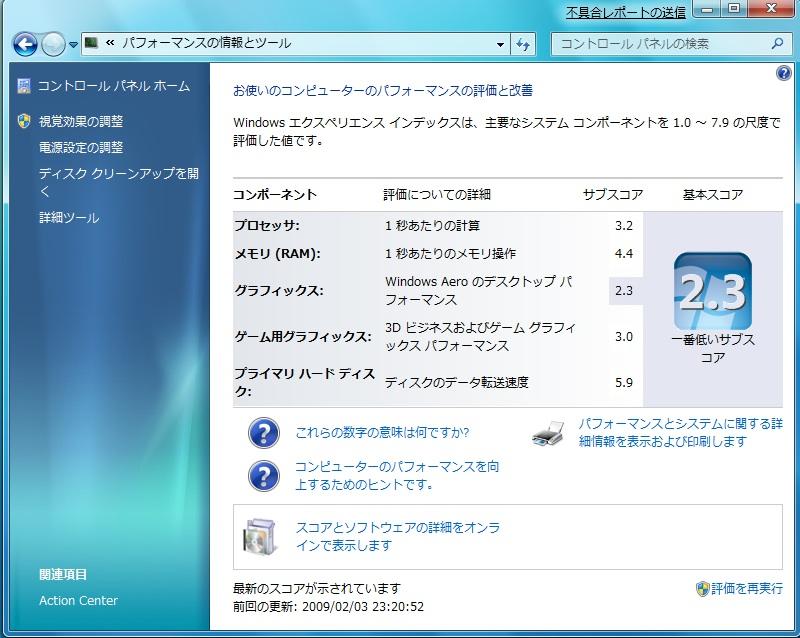Select the ゲーム用グラフィックス subscore 3.0
The image size is (800, 638).
click(623, 336)
